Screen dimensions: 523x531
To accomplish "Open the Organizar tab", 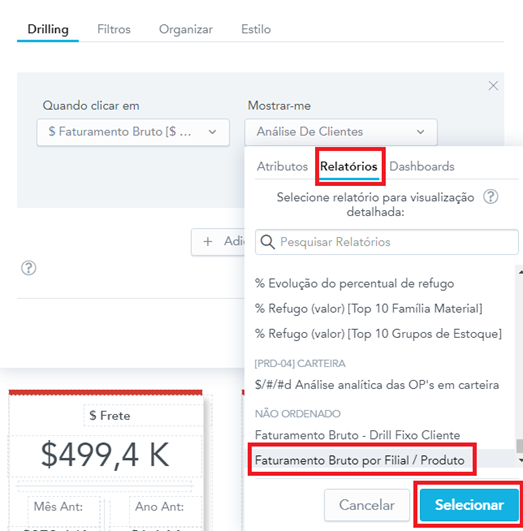I will pos(186,29).
